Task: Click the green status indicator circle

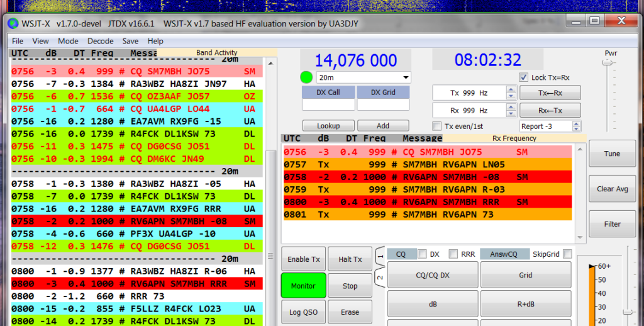Action: [x=306, y=77]
